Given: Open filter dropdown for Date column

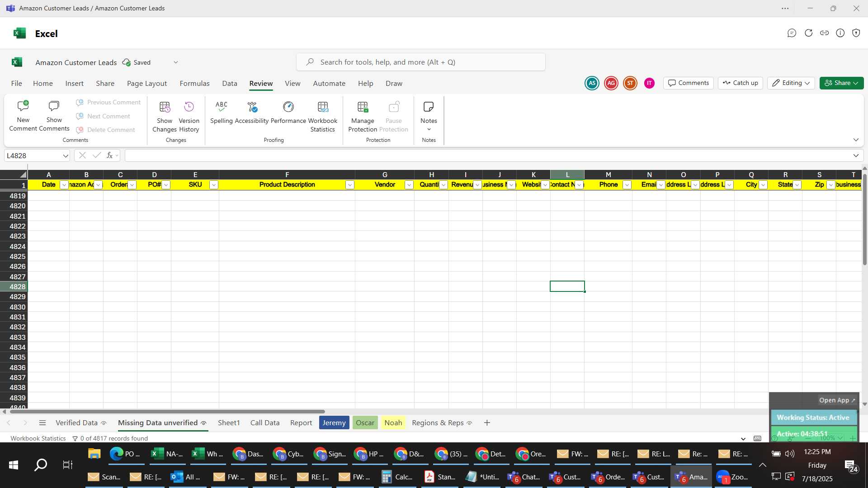Looking at the screenshot, I should click(x=64, y=185).
